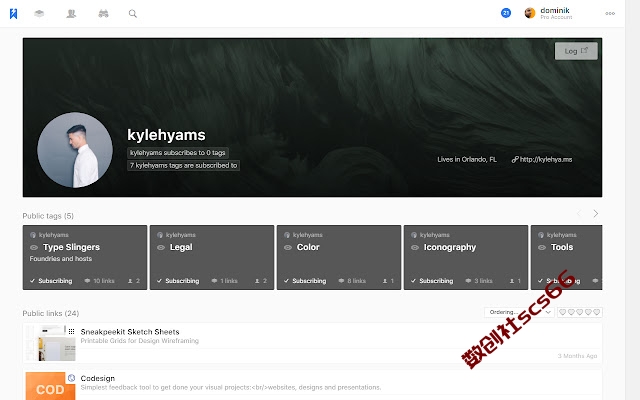This screenshot has width=640, height=400.
Task: Open the stacked layers icon in navbar
Action: pyautogui.click(x=39, y=13)
